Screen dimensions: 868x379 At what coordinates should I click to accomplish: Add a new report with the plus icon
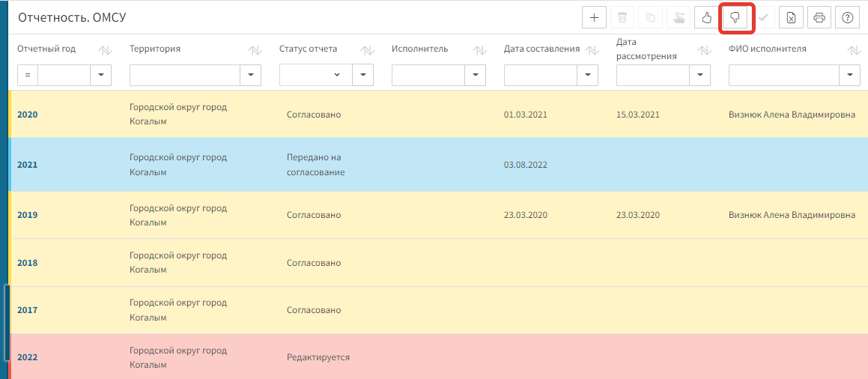coord(594,18)
